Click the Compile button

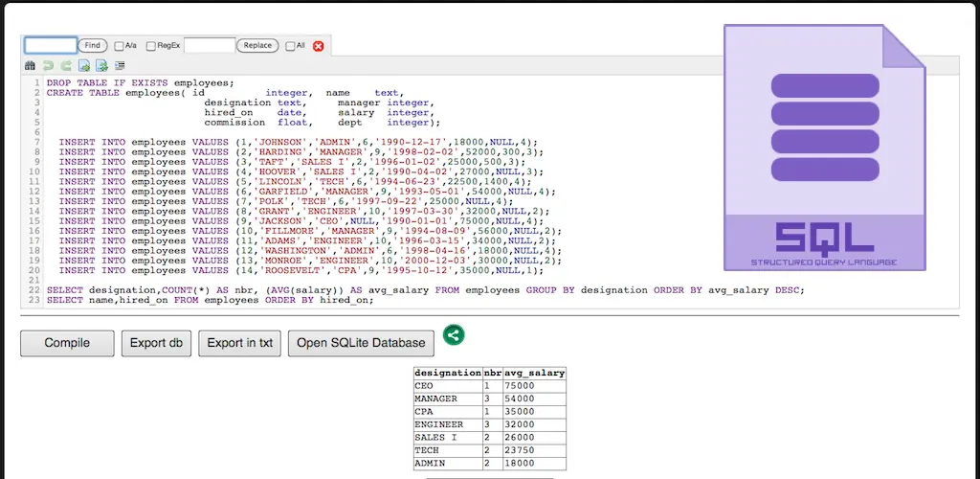[x=67, y=343]
